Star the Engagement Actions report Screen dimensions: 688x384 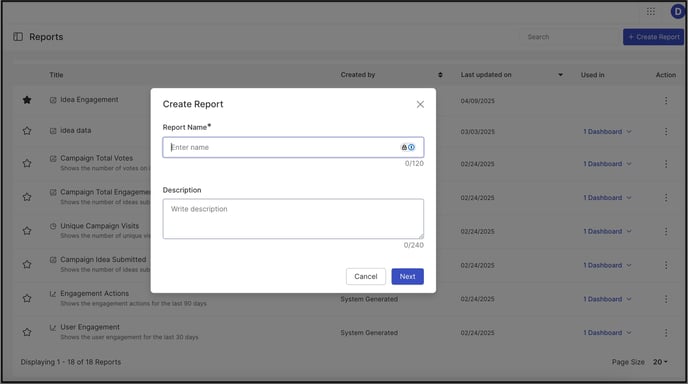pyautogui.click(x=27, y=298)
